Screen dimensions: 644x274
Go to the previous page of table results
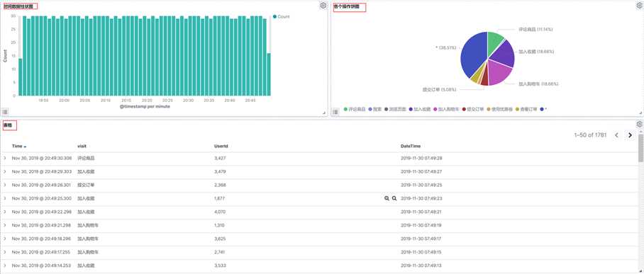point(616,135)
